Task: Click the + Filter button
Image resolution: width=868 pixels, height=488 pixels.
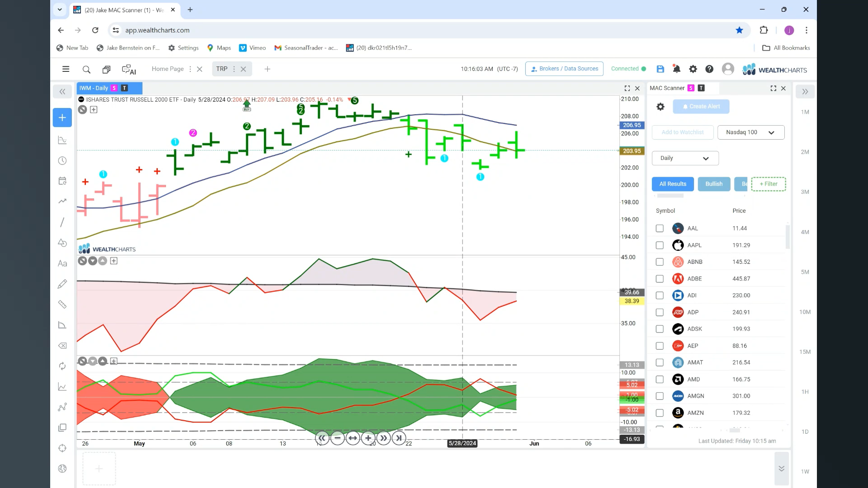Action: (769, 184)
